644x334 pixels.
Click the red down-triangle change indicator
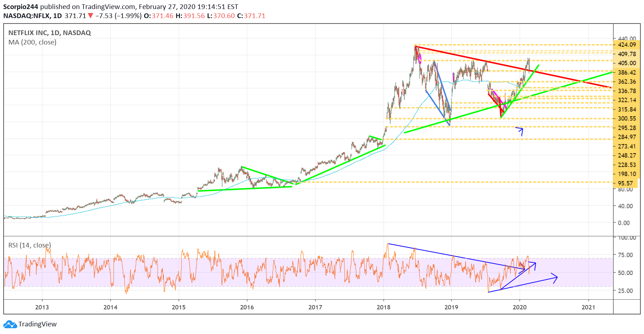[91, 16]
